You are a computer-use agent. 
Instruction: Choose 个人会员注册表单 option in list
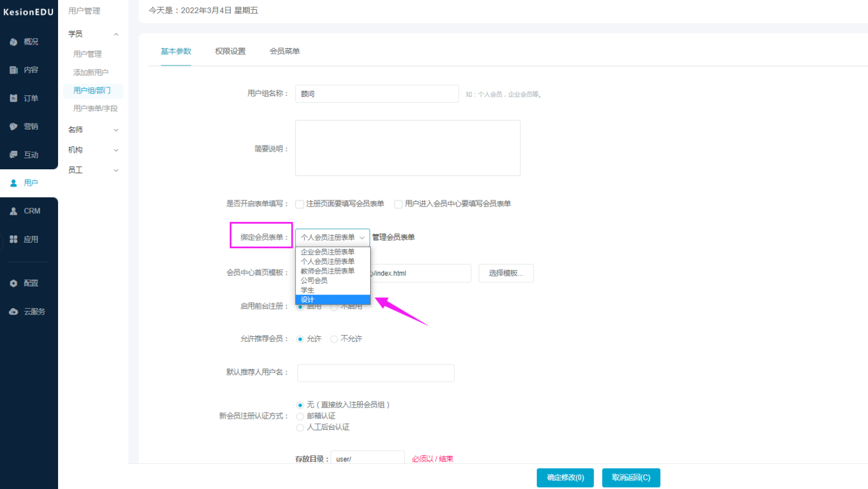333,261
